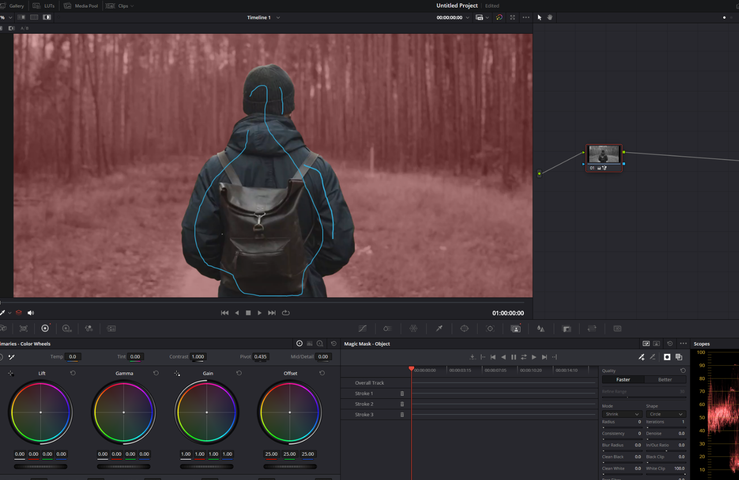
Task: Click the Gain color wheel center
Action: coord(207,412)
